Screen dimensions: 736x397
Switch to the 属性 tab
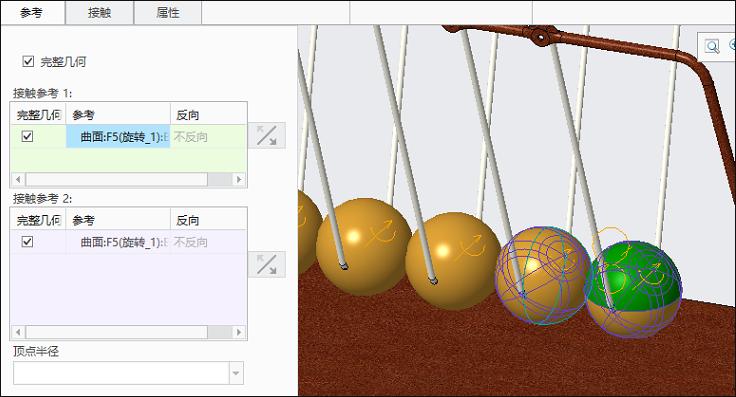tap(168, 13)
